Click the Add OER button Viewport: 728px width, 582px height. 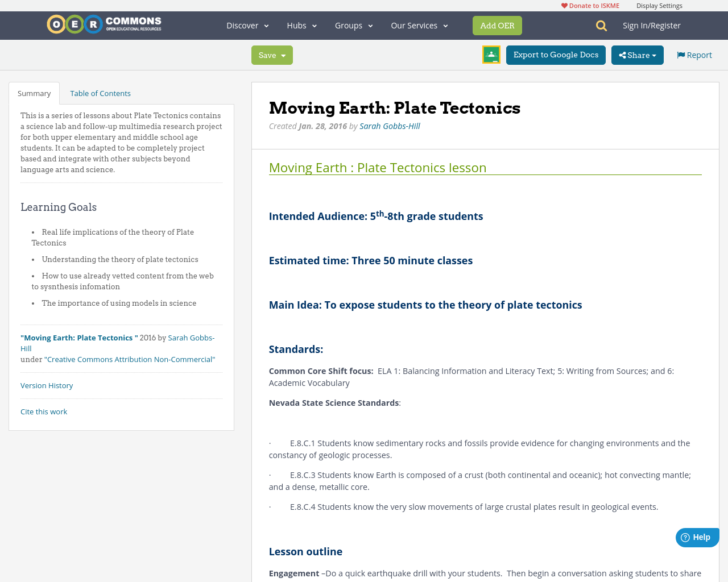click(x=497, y=25)
